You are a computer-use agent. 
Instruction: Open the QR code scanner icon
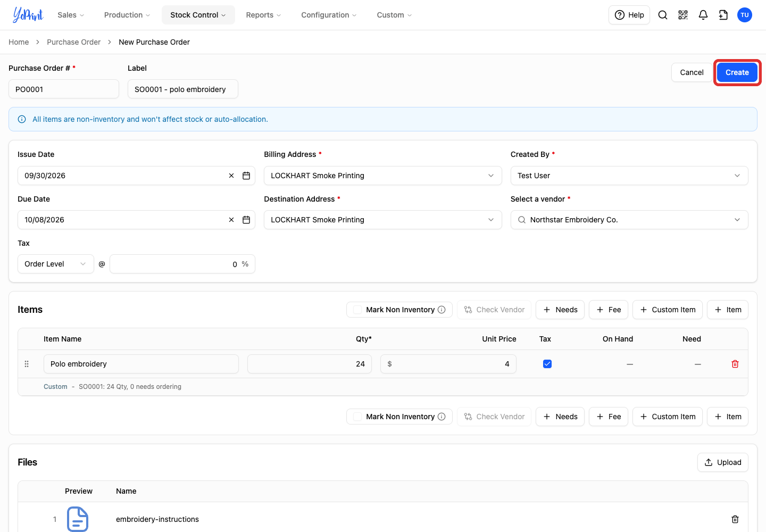coord(683,15)
